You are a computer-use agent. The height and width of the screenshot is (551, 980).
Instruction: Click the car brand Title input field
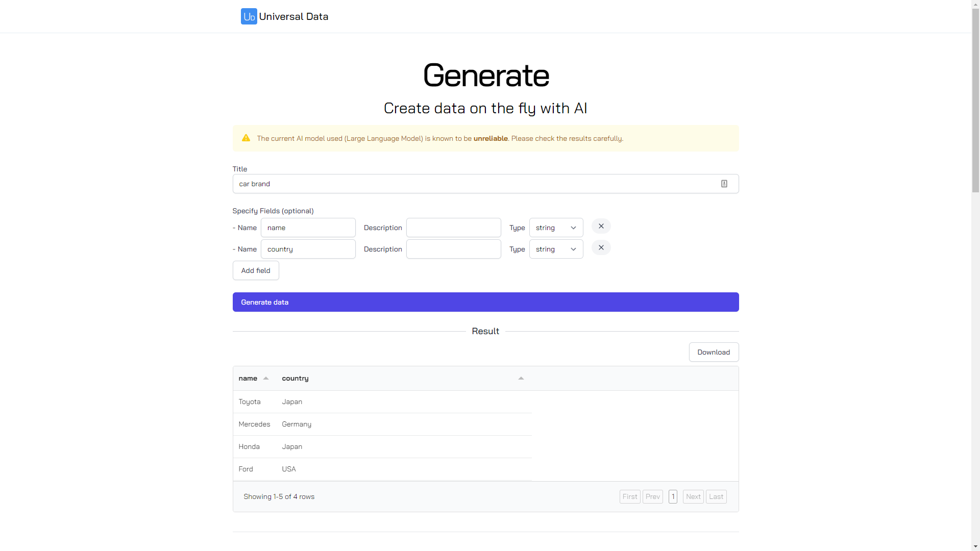tap(485, 184)
